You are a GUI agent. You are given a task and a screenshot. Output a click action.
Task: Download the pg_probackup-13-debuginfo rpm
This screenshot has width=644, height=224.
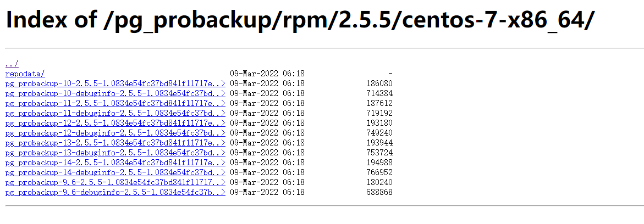tap(115, 153)
